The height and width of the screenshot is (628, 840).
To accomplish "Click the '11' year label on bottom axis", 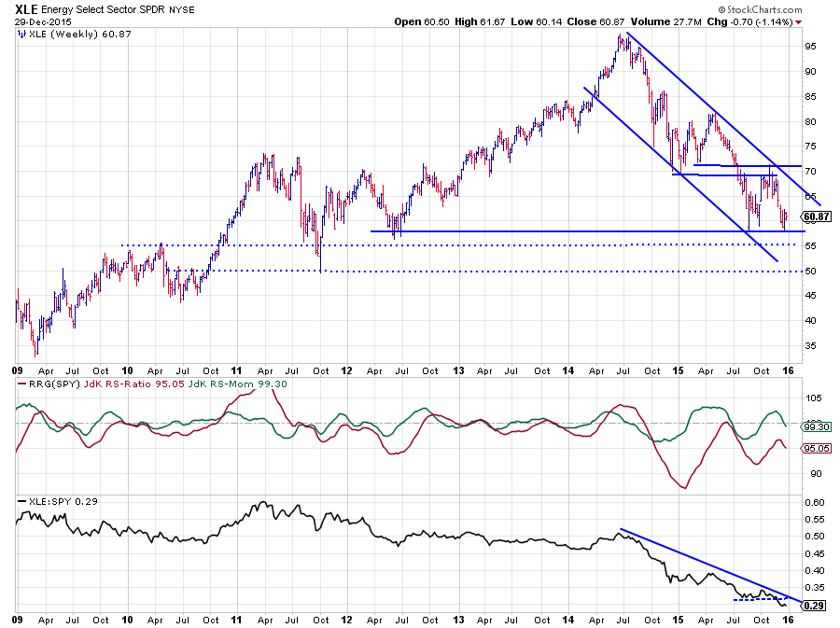I will [236, 620].
